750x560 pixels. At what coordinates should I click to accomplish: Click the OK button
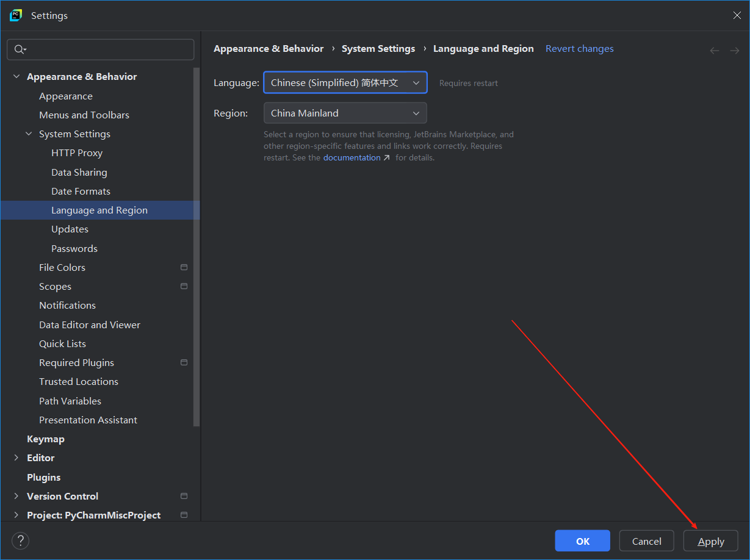[583, 540]
